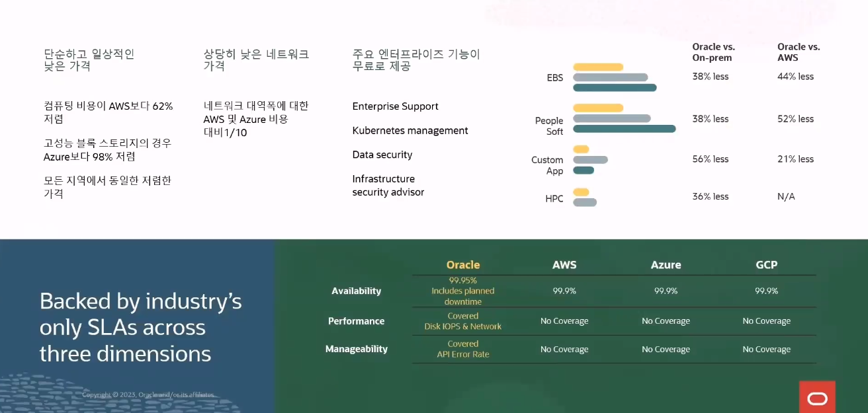The image size is (868, 413).
Task: Click AWS 'No Coverage' in Manageability row
Action: click(564, 350)
